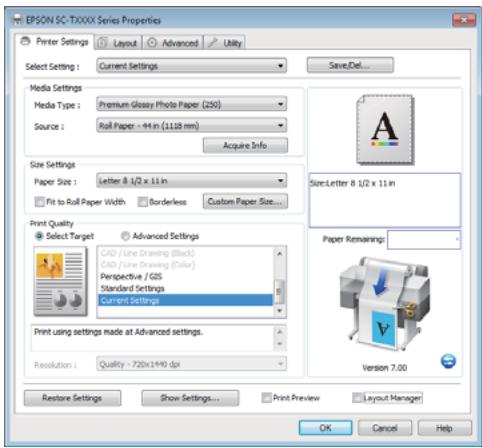The height and width of the screenshot is (448, 482).
Task: Click the Help button
Action: click(x=444, y=428)
